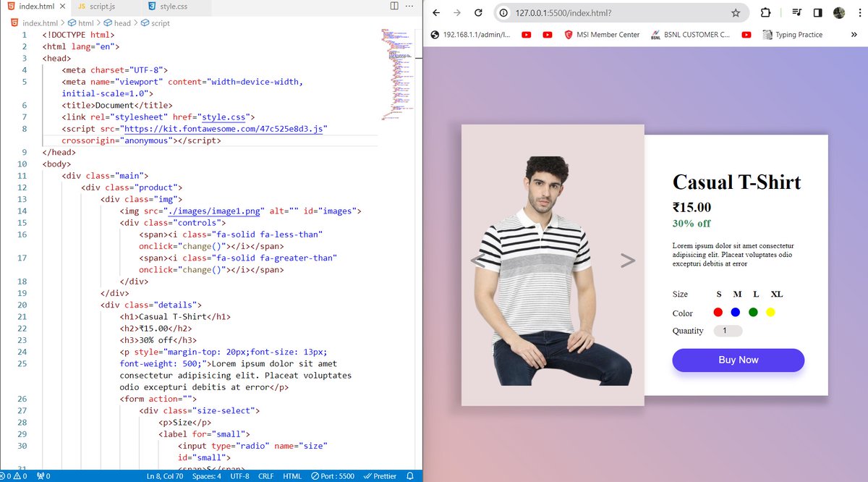Change encoding via UTF-8 status item

pos(240,476)
